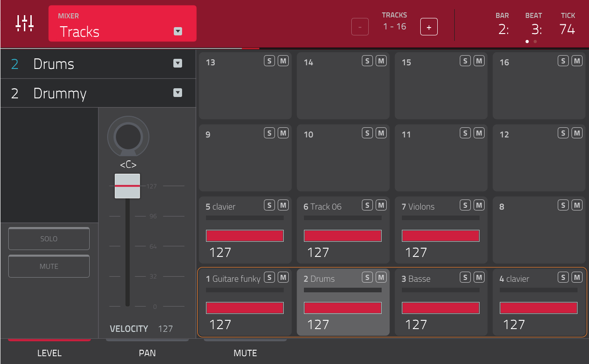Click the plus button to show next tracks
This screenshot has width=589, height=364.
[x=429, y=27]
